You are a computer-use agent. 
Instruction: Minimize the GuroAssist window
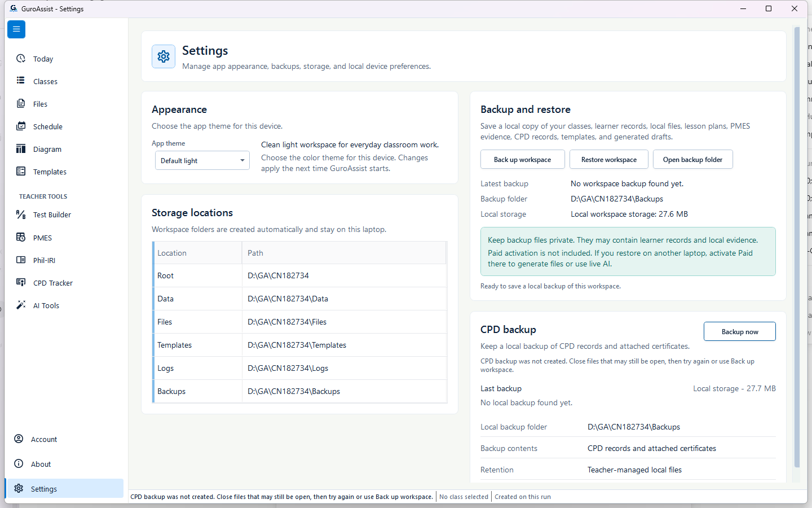point(743,8)
